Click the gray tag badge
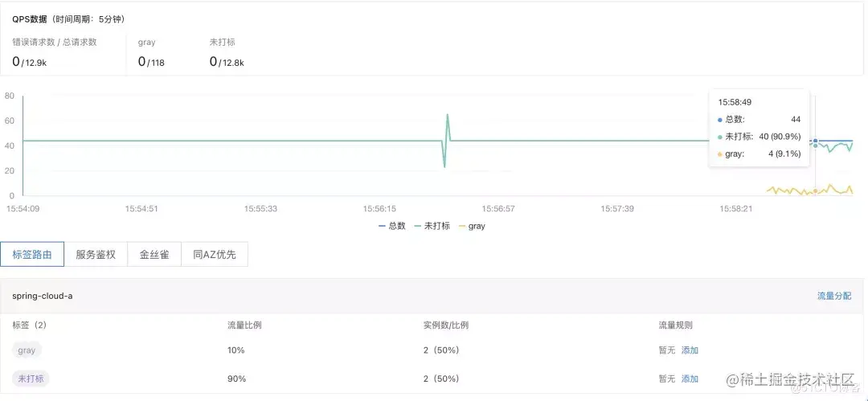The height and width of the screenshot is (401, 868). [27, 350]
